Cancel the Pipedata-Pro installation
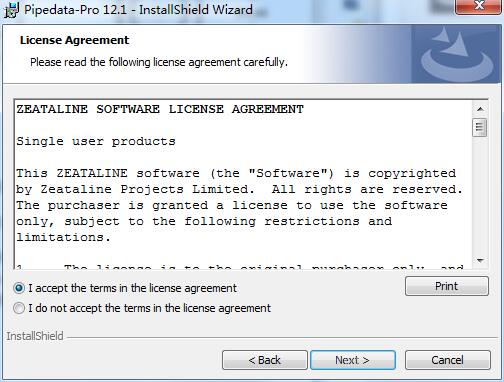This screenshot has height=382, width=504. tap(448, 360)
